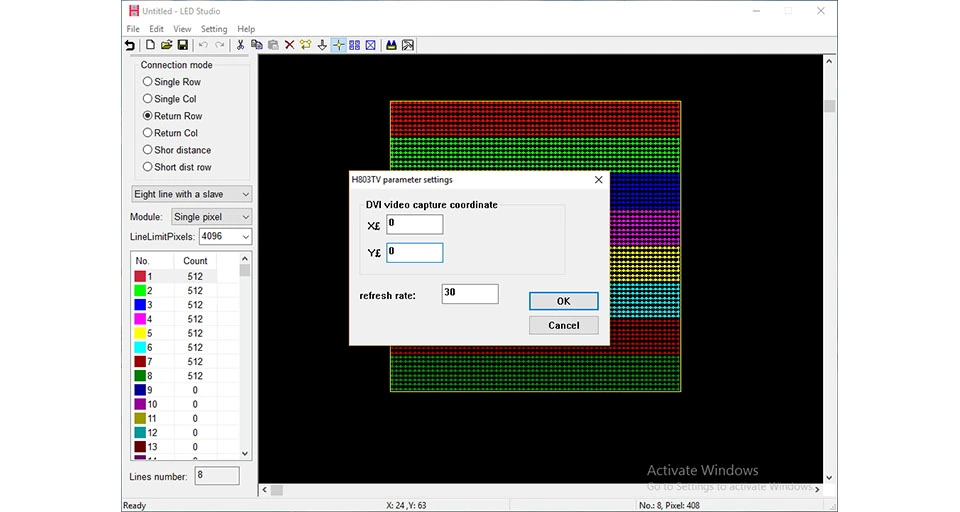Choose the Return Col radio button
The height and width of the screenshot is (512, 960).
tap(170, 133)
